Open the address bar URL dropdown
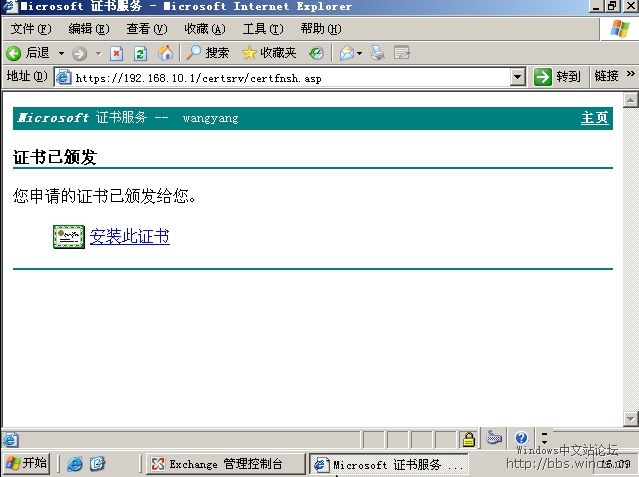Viewport: 639px width, 477px height. (517, 77)
